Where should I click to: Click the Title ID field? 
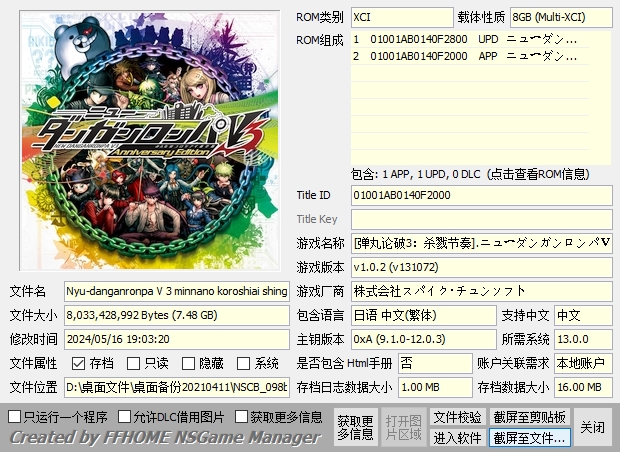pyautogui.click(x=481, y=195)
